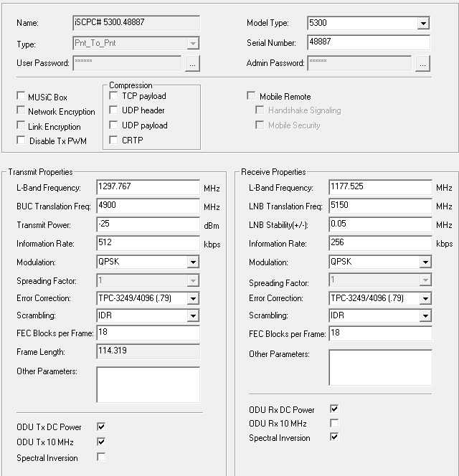Enable Network Encryption checkbox
459x476 pixels.
(21, 110)
